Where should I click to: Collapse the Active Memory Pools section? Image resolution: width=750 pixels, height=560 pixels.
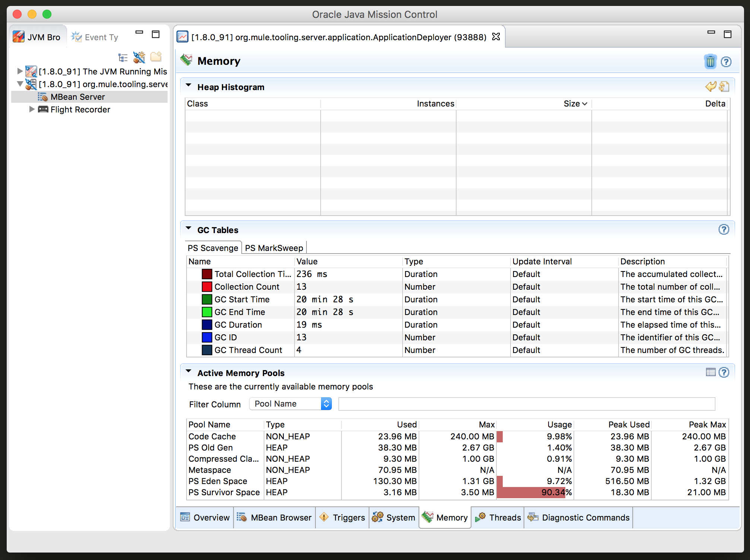pyautogui.click(x=188, y=371)
